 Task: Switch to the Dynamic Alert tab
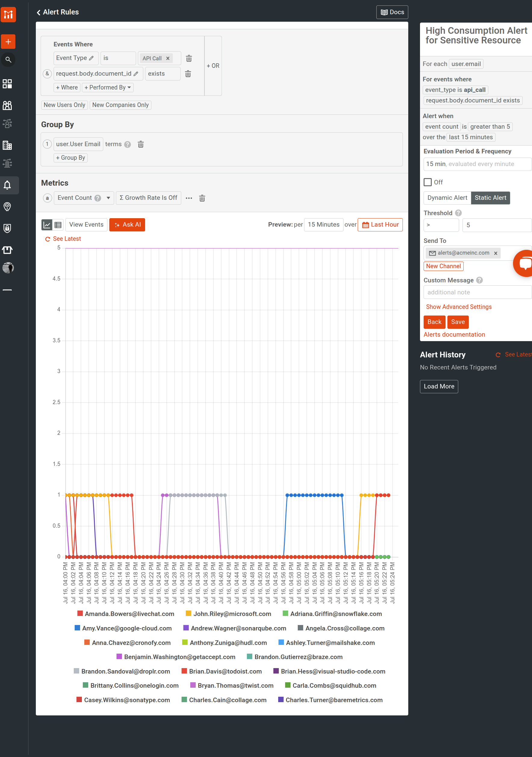(x=447, y=198)
